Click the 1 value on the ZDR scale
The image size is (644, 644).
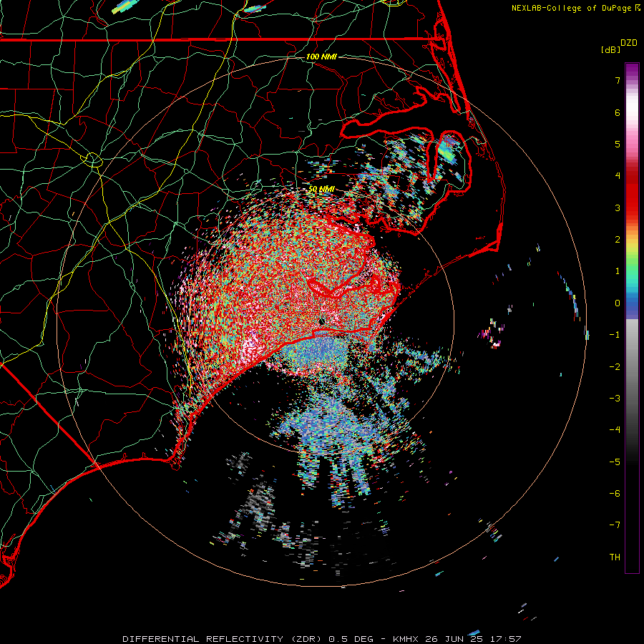[618, 271]
